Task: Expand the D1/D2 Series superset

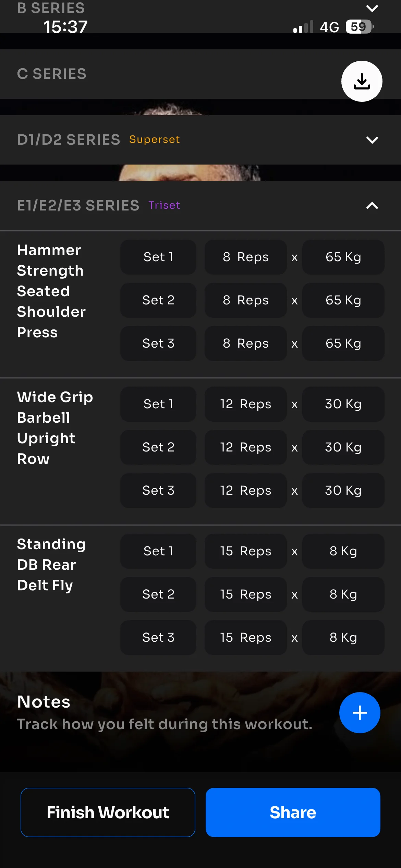Action: pyautogui.click(x=372, y=140)
